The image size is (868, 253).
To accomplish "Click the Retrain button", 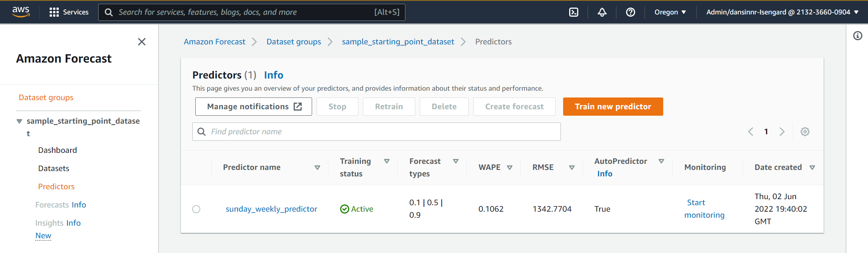I will coord(389,107).
